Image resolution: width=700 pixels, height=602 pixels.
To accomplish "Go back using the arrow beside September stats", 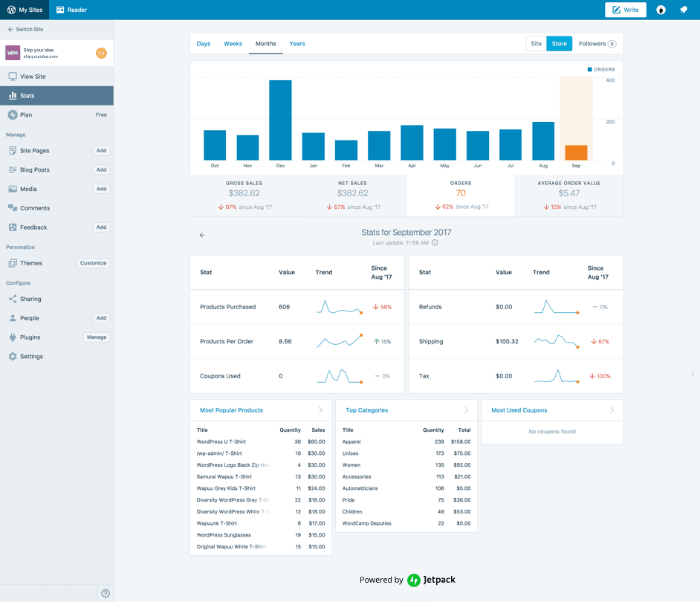I will tap(202, 235).
